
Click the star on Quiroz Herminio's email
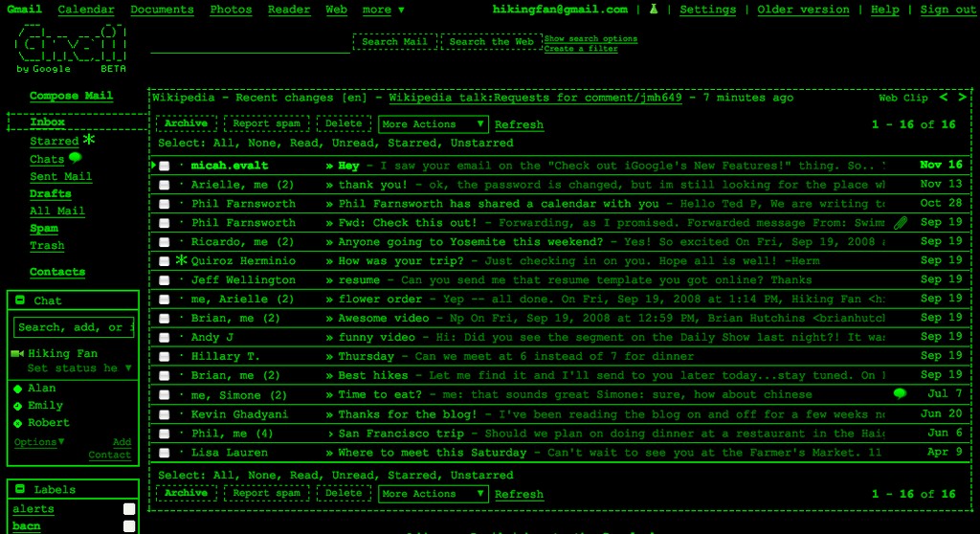click(181, 260)
